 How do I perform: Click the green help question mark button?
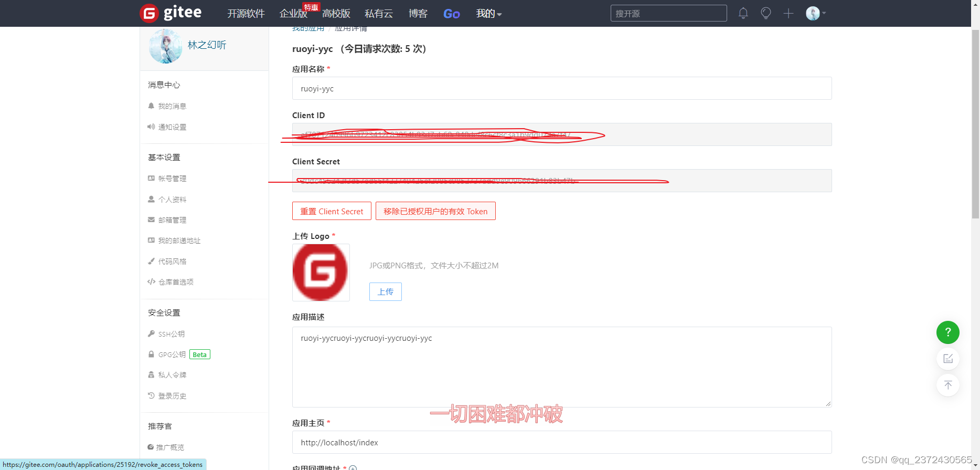[948, 332]
